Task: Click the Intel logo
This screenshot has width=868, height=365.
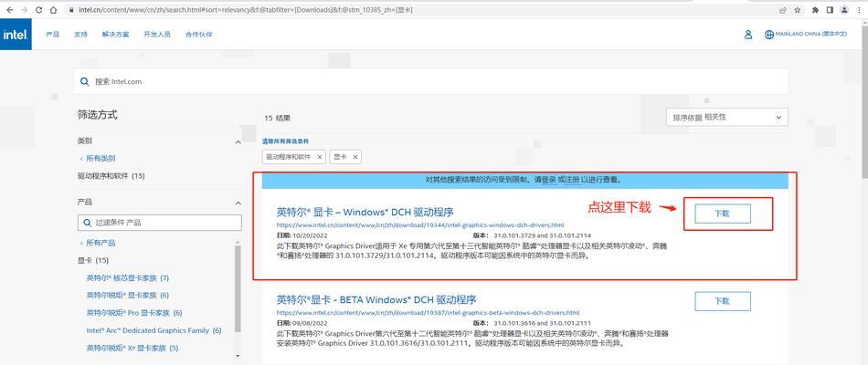Action: (16, 35)
